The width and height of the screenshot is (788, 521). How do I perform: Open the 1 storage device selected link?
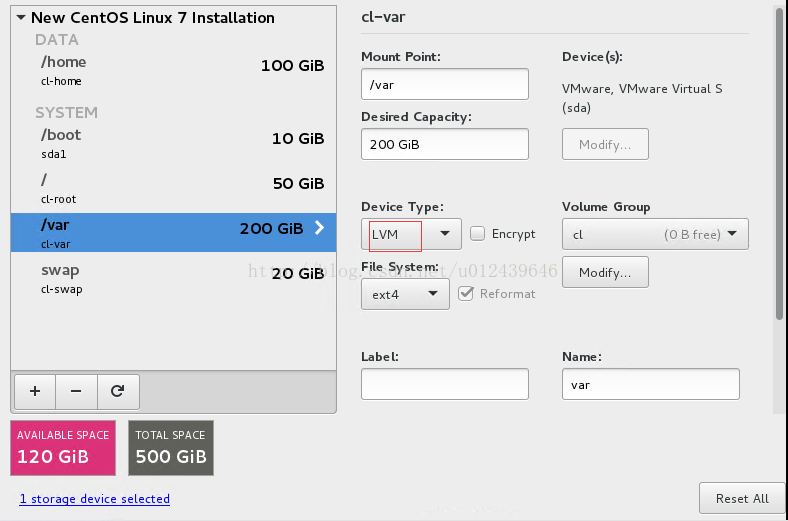pyautogui.click(x=94, y=499)
